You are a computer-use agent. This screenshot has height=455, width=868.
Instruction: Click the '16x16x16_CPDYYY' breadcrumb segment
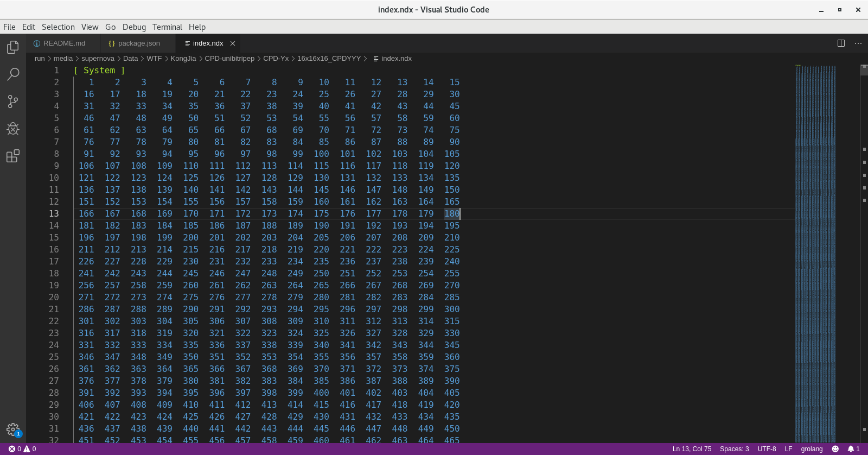point(329,59)
